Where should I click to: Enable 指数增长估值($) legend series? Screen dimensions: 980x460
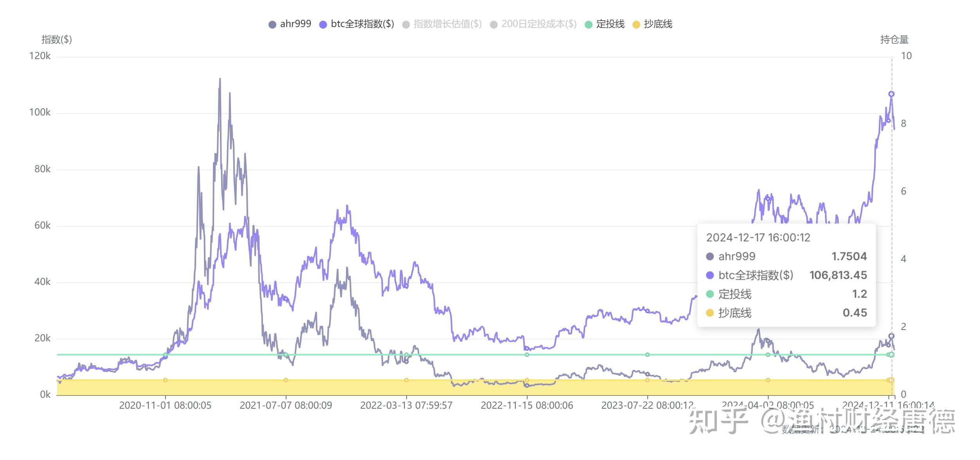pyautogui.click(x=442, y=24)
